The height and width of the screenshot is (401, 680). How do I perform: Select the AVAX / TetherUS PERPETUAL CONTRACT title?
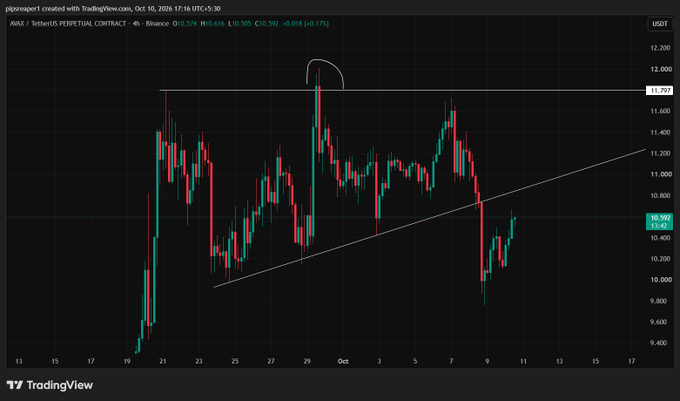click(x=68, y=23)
